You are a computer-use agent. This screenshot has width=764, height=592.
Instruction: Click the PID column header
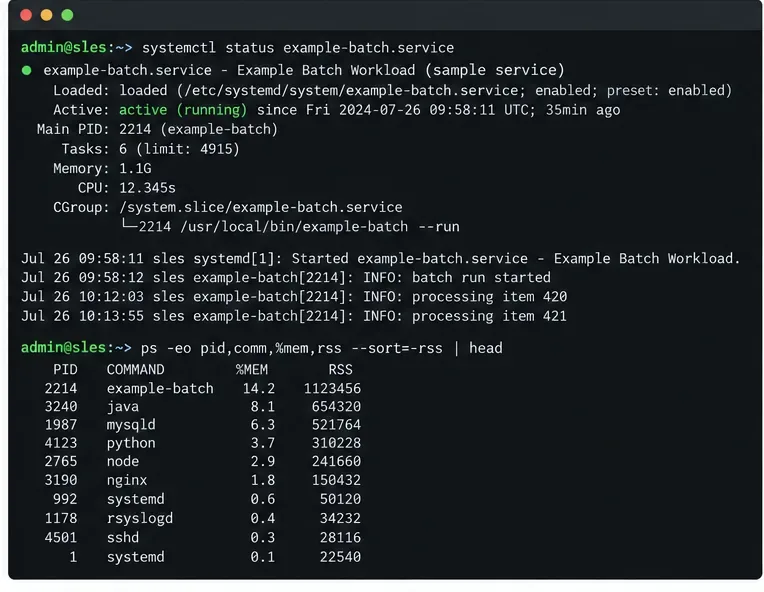[65, 370]
